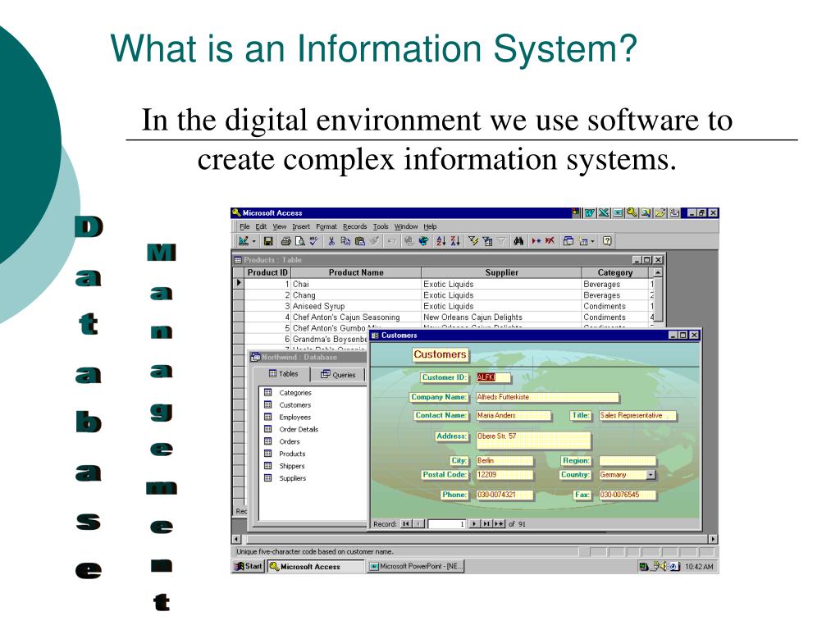This screenshot has height=630, width=840.
Task: Show the Database Window icon
Action: pos(568,241)
